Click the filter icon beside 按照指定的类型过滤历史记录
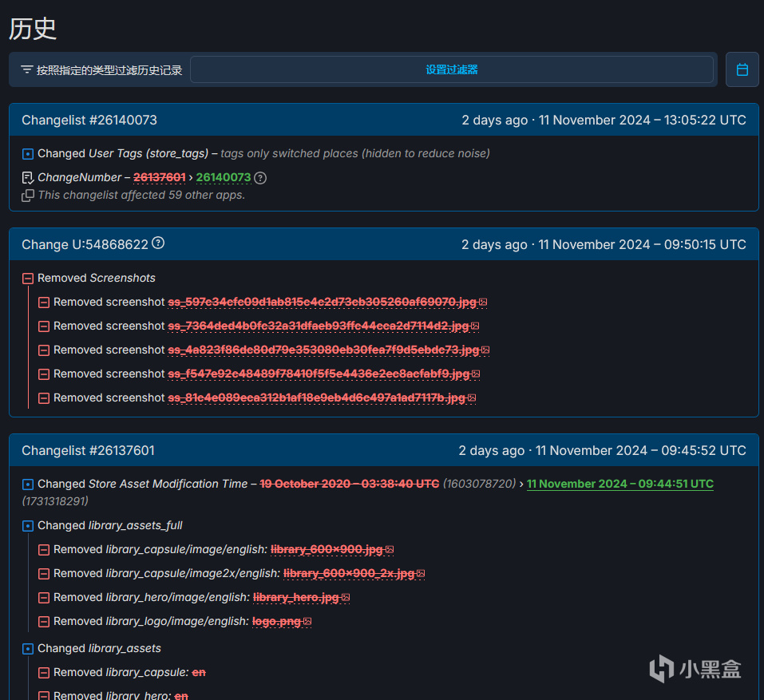This screenshot has height=700, width=764. [x=27, y=69]
